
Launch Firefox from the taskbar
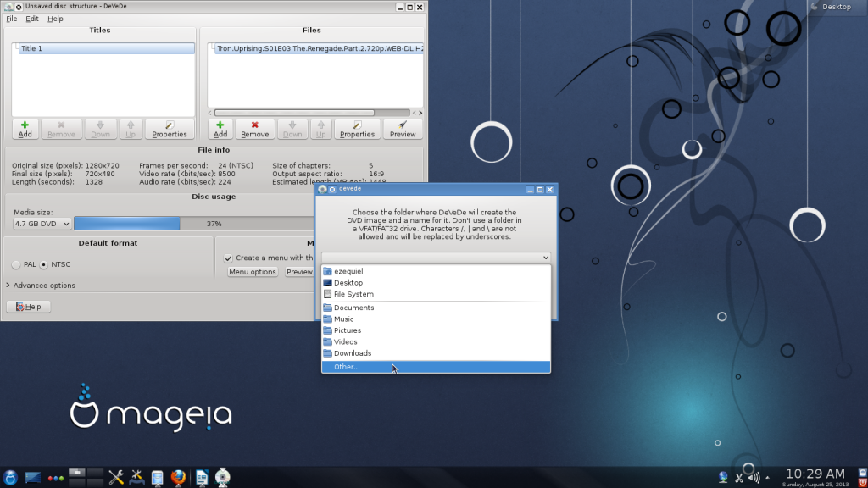[x=178, y=478]
